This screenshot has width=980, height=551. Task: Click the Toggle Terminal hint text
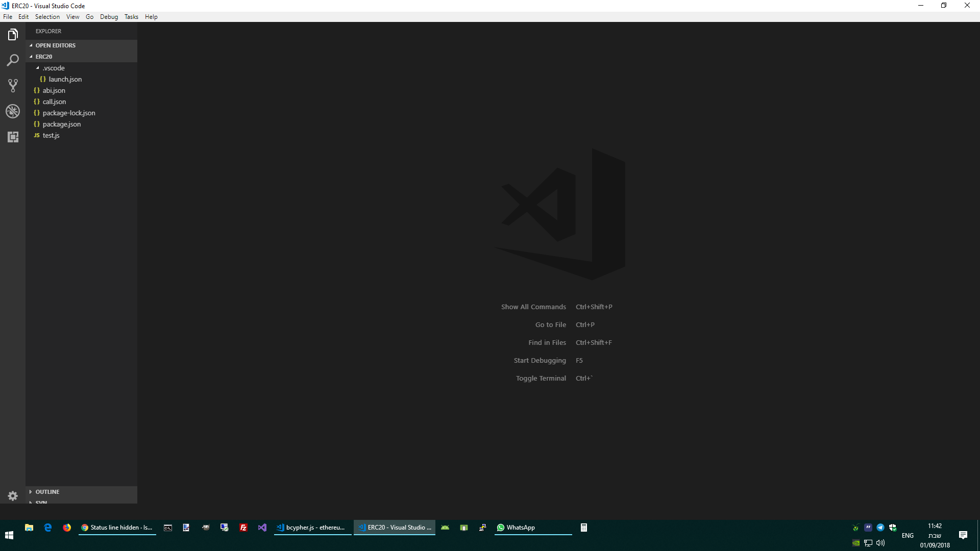tap(541, 378)
